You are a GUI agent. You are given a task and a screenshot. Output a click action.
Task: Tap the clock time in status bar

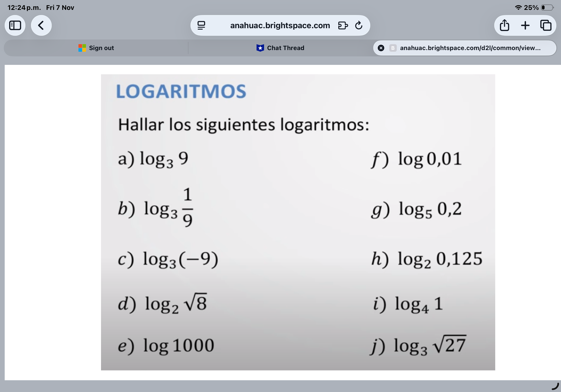tap(24, 8)
